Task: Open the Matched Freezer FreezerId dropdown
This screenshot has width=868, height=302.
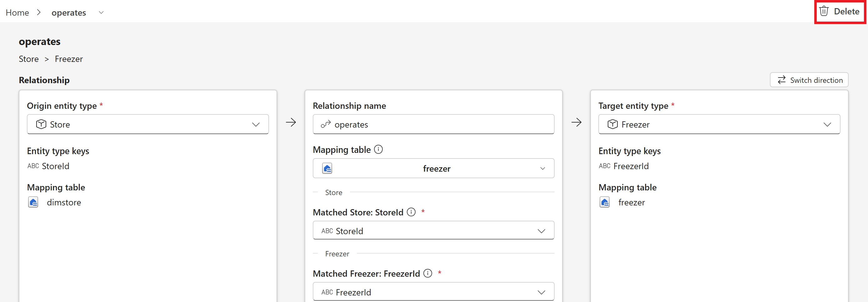Action: point(433,292)
